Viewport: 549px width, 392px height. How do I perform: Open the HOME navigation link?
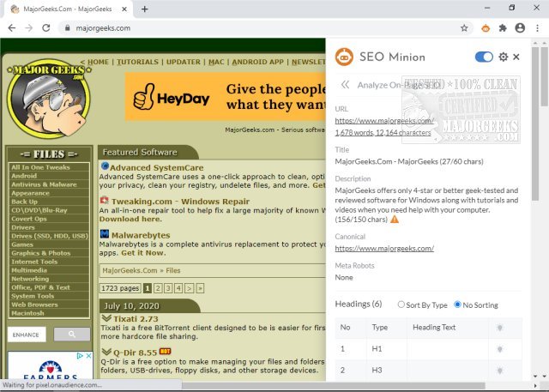98,62
